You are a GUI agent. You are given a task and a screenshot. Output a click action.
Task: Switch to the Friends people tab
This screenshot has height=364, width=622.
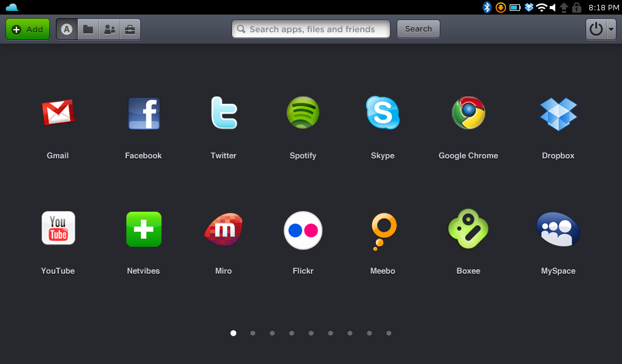tap(109, 29)
